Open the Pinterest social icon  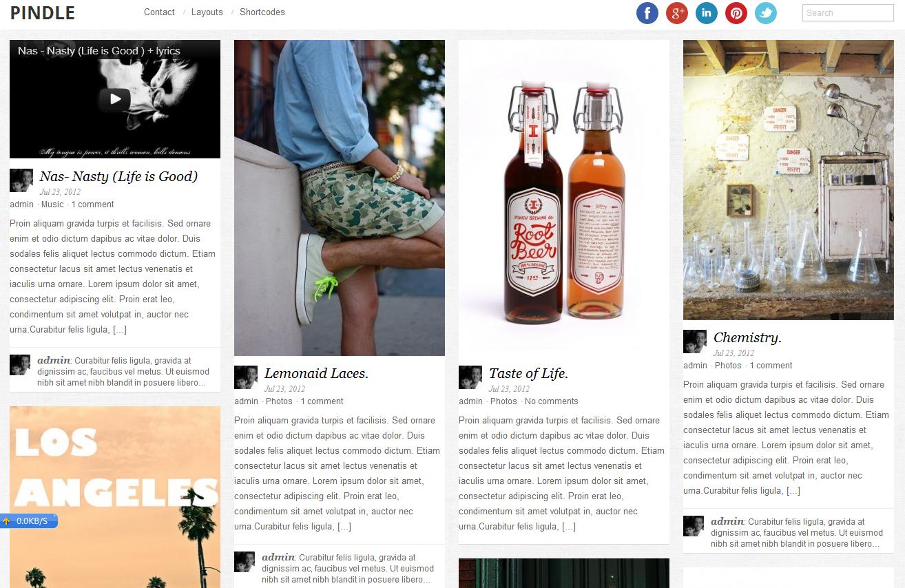click(x=736, y=12)
